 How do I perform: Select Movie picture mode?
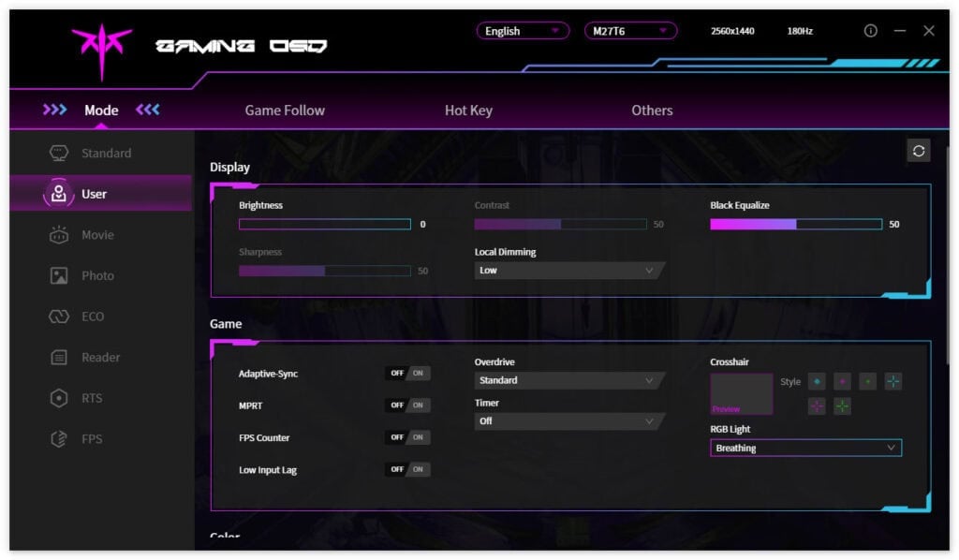pyautogui.click(x=101, y=235)
